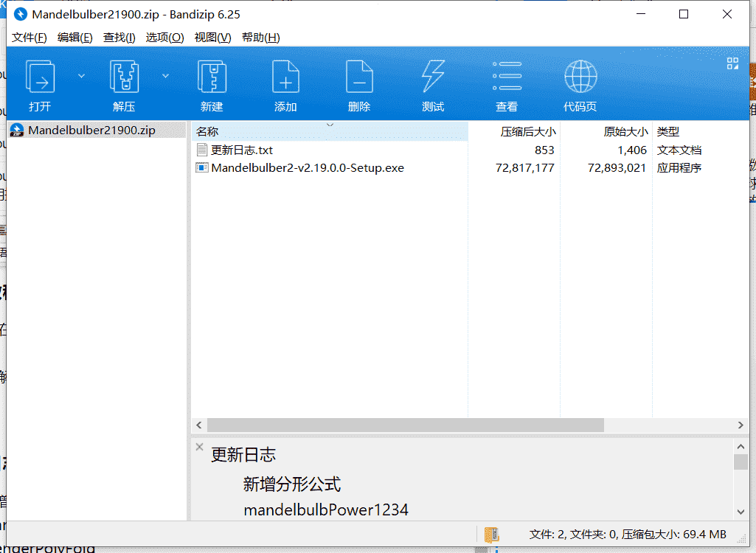Screen dimensions: 756x553
Task: Click the type cell 应用程序
Action: tap(679, 168)
